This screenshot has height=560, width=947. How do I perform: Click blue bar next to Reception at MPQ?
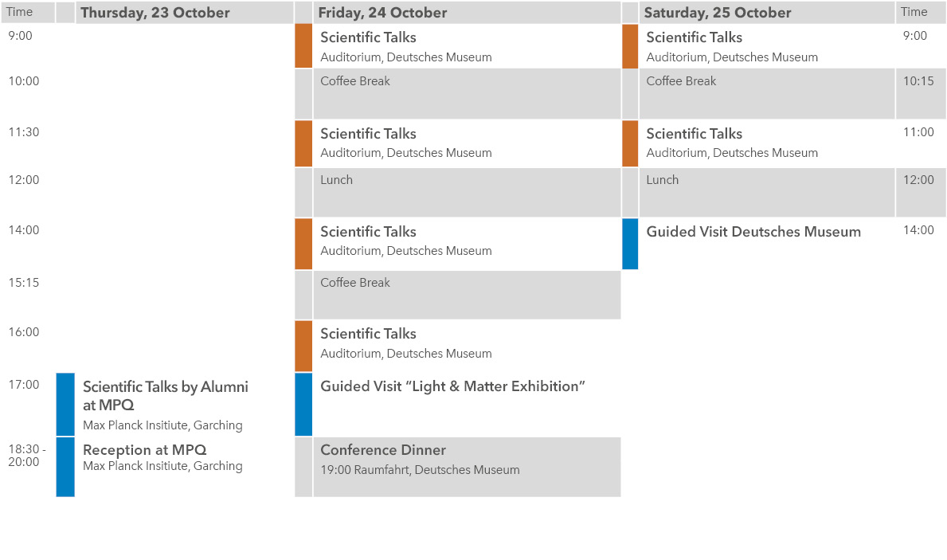pyautogui.click(x=65, y=467)
